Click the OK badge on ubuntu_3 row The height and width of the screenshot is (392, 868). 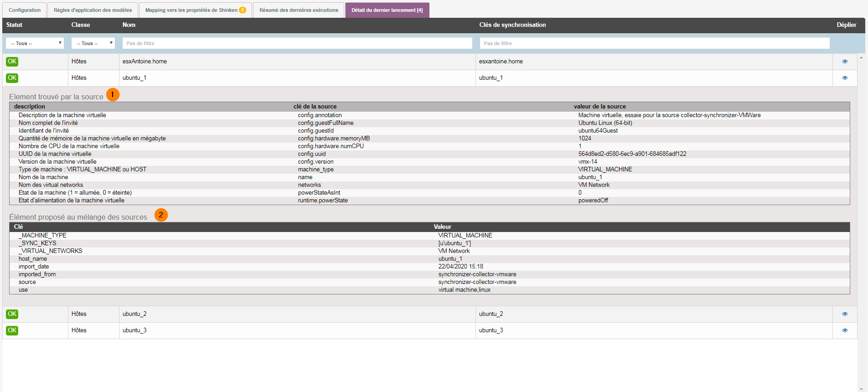point(12,330)
